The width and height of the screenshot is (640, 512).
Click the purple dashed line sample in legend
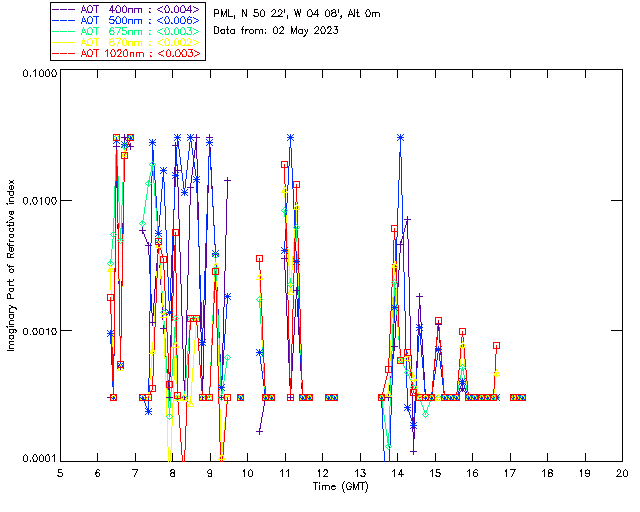[64, 9]
